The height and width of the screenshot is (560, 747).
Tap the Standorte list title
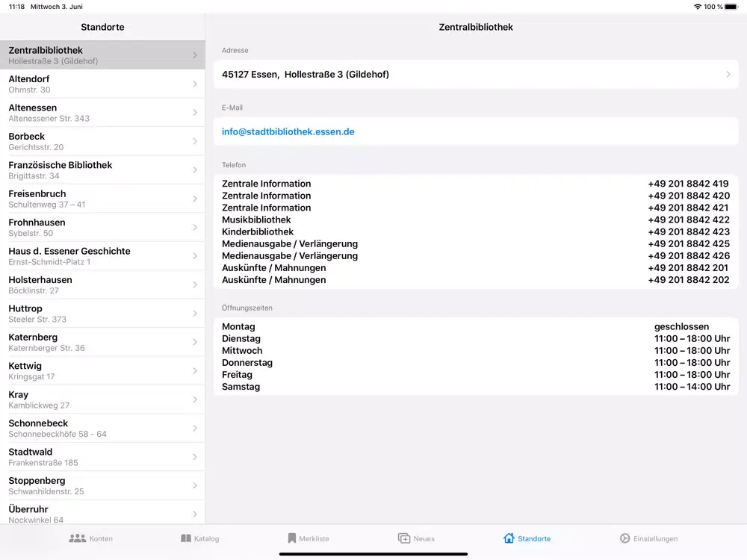[102, 27]
